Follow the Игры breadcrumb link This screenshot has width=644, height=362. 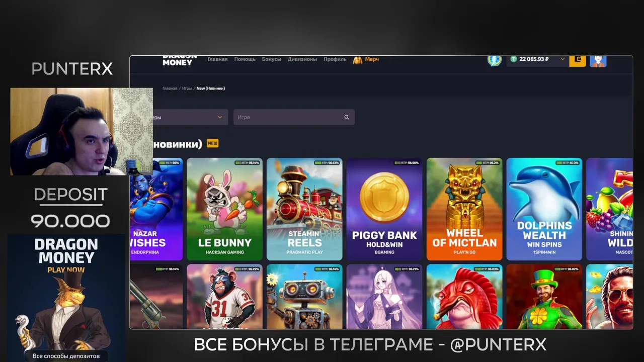click(187, 88)
